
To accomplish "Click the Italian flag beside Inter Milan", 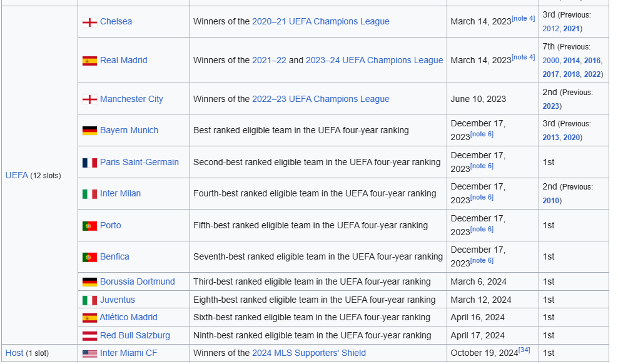I will click(x=89, y=194).
